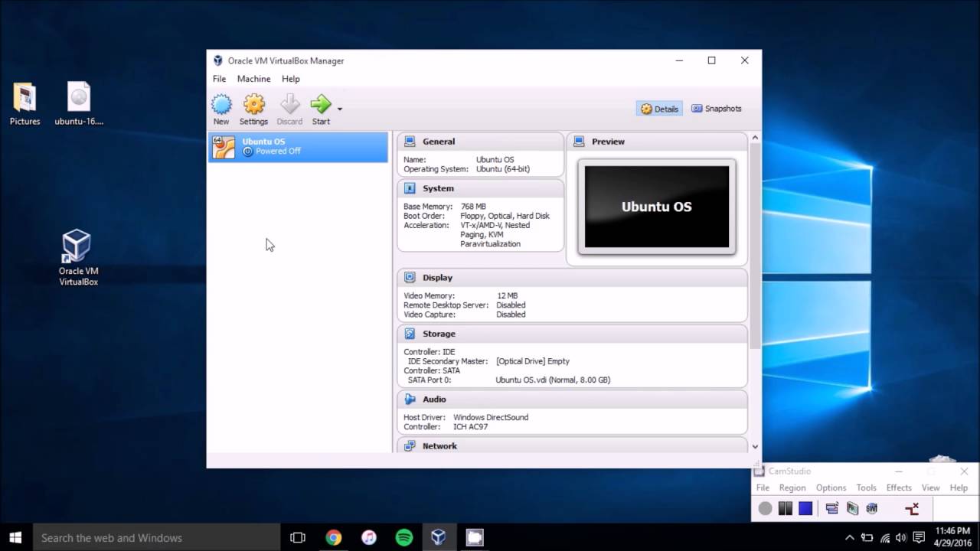Click the CamStudio blue stop button
Image resolution: width=980 pixels, height=551 pixels.
(x=805, y=508)
